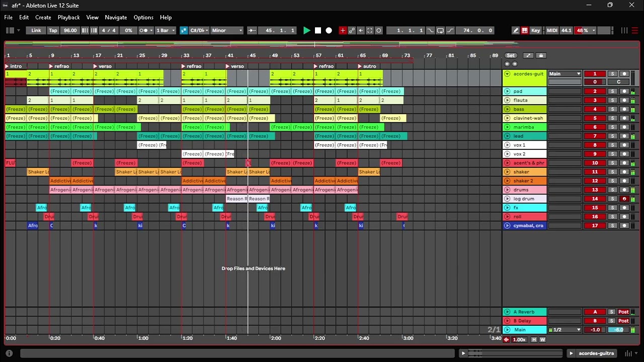The image size is (644, 362).
Task: Click the phase nudge down button
Action: [85, 31]
